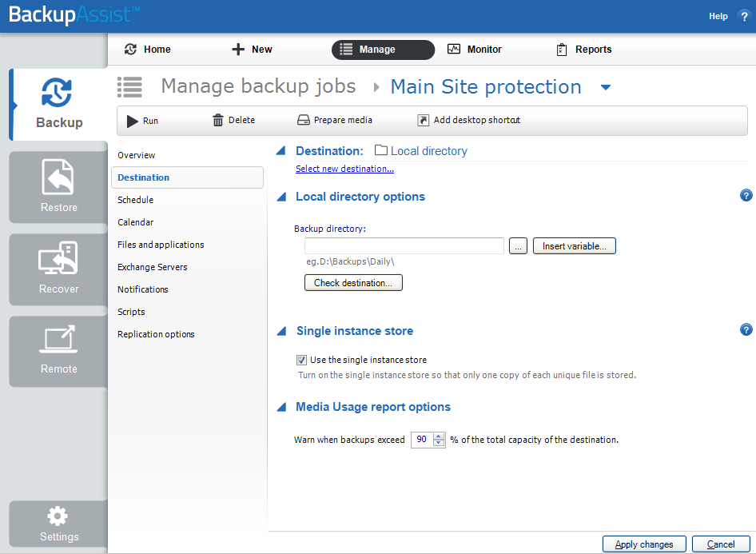Collapse the Destination section
Viewport: 756px width, 554px height.
pyautogui.click(x=281, y=151)
